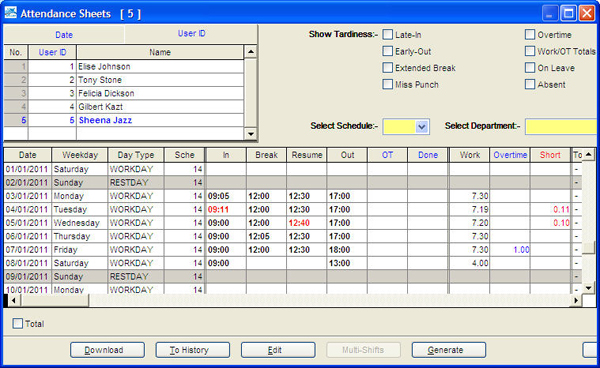The height and width of the screenshot is (368, 600).
Task: Enable the Overtime checkbox
Action: (x=530, y=34)
